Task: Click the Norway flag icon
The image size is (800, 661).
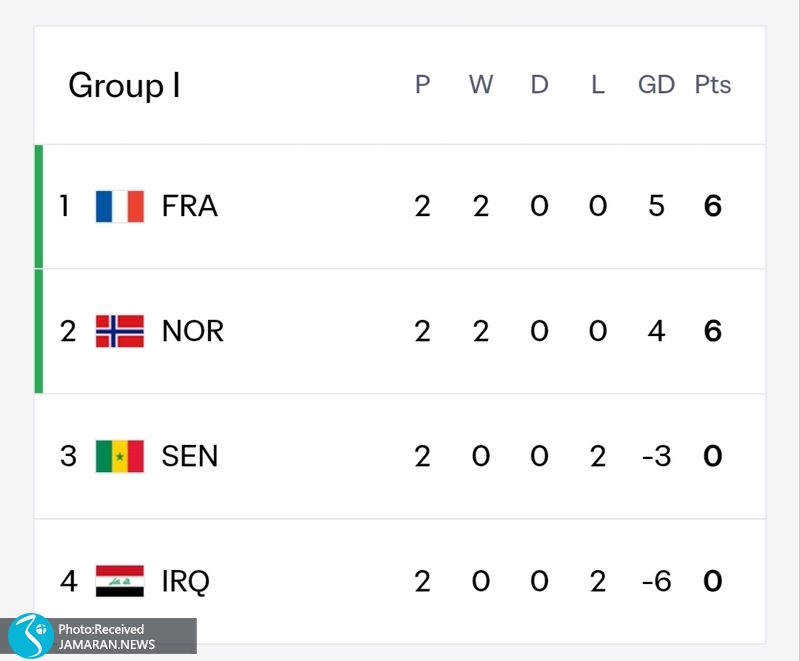Action: click(120, 331)
